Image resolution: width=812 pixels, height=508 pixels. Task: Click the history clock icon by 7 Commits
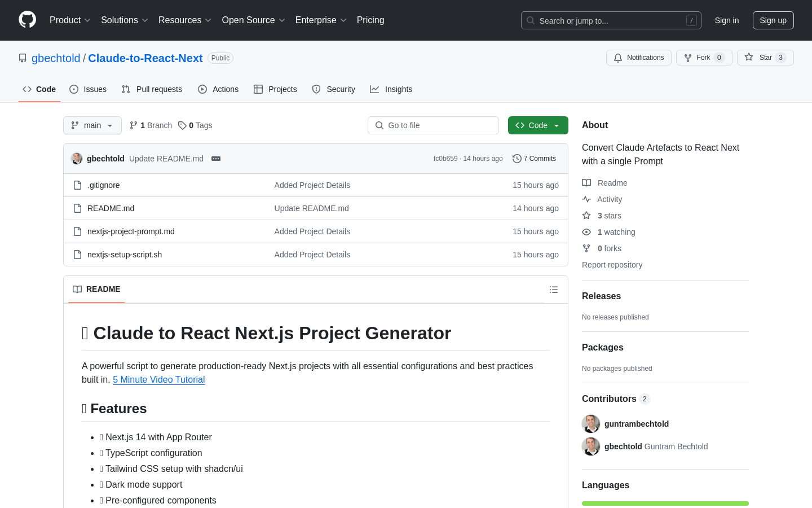(x=517, y=159)
